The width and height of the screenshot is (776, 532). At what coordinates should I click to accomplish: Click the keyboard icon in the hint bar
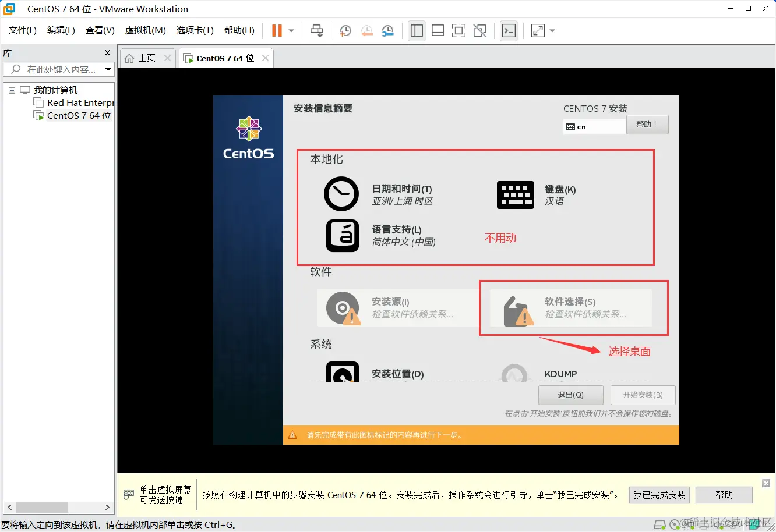click(x=129, y=495)
